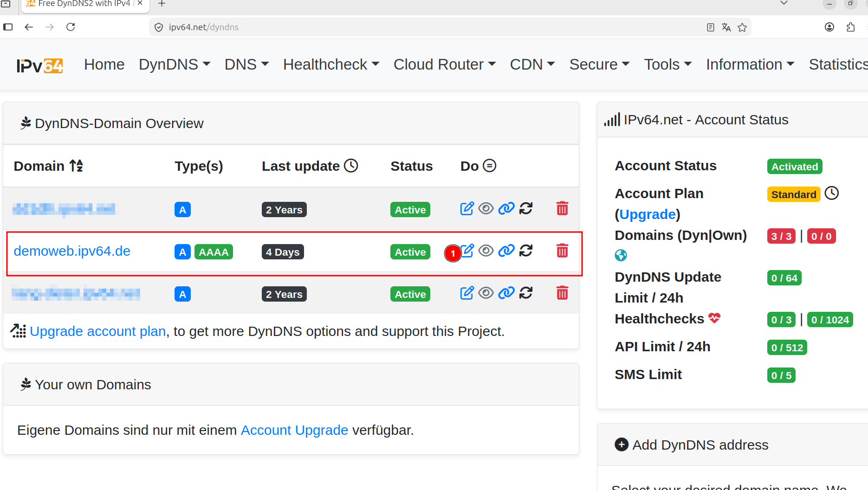Viewport: 868px width, 490px height.
Task: Select the Free DynDNS2 browser tab
Action: click(x=85, y=5)
